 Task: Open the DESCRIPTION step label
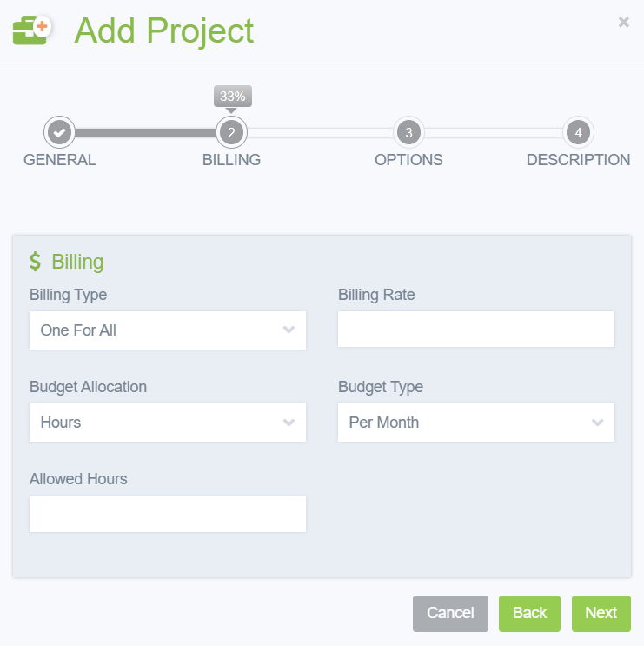point(578,160)
